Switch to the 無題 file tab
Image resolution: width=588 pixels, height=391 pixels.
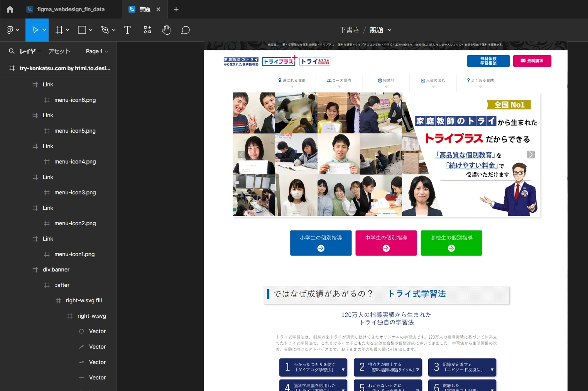pos(145,9)
